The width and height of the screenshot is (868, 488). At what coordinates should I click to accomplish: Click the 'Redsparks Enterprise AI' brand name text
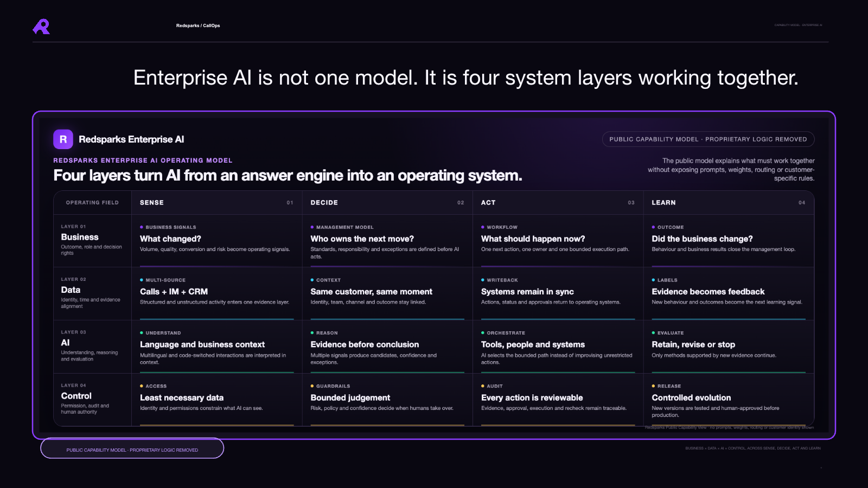[x=131, y=139]
